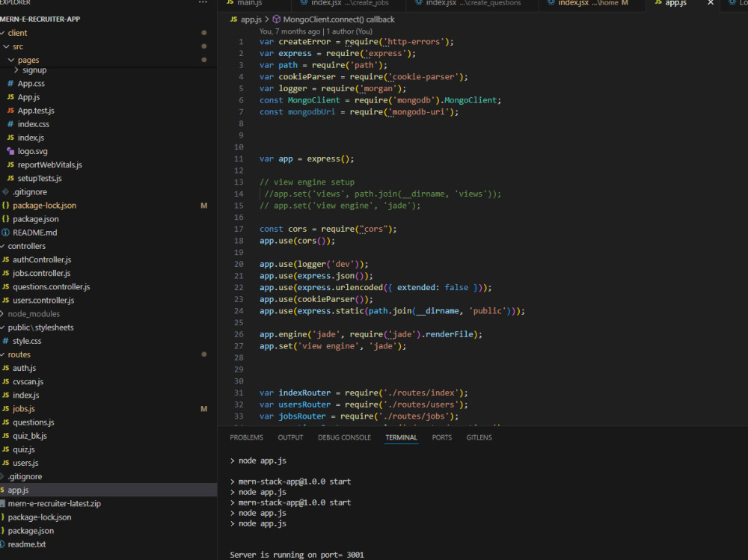Open App.test.js file
The width and height of the screenshot is (748, 560).
[36, 111]
